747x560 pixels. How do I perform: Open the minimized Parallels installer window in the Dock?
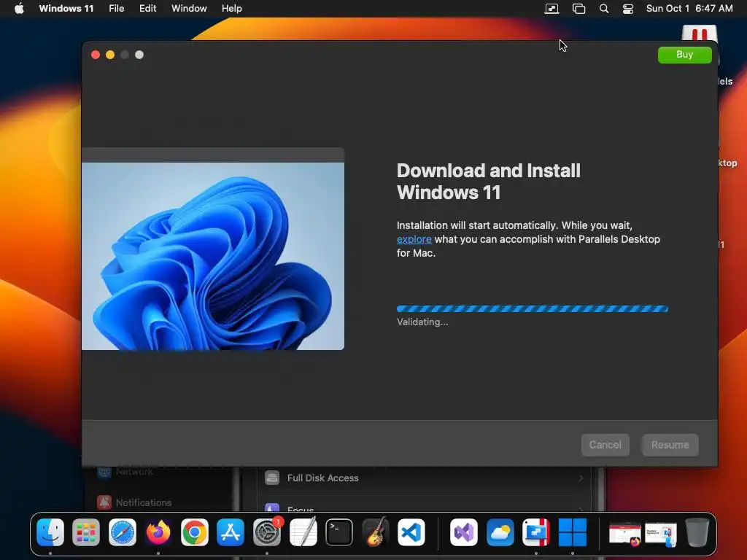coord(661,534)
